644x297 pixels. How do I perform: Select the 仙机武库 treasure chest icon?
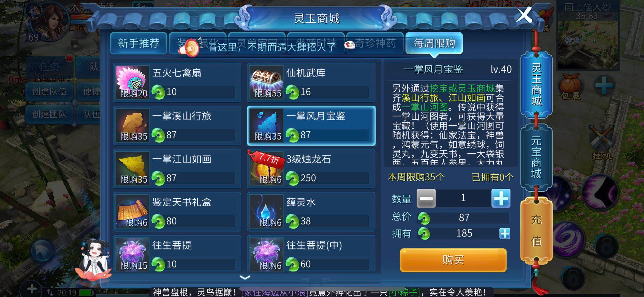coord(266,82)
